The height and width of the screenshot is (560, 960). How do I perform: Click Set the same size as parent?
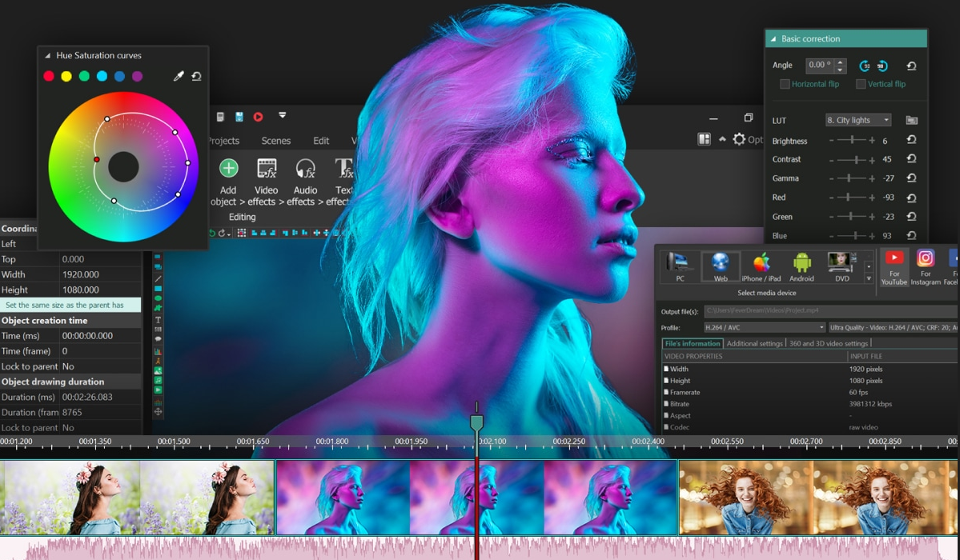(70, 305)
